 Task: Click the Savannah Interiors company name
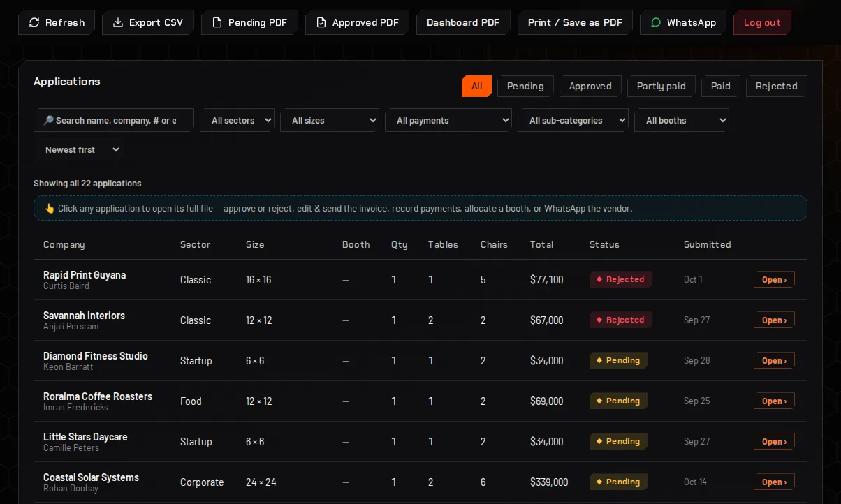pos(84,316)
